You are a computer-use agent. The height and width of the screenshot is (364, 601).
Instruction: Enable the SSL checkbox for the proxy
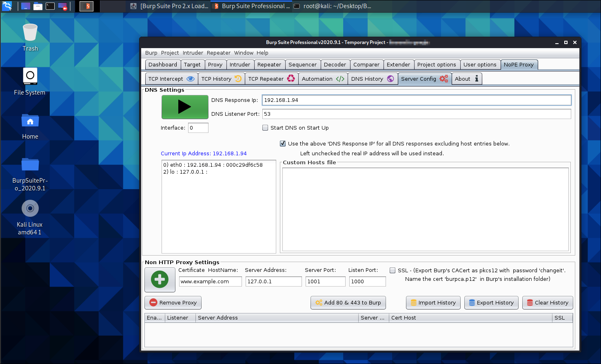pyautogui.click(x=393, y=270)
